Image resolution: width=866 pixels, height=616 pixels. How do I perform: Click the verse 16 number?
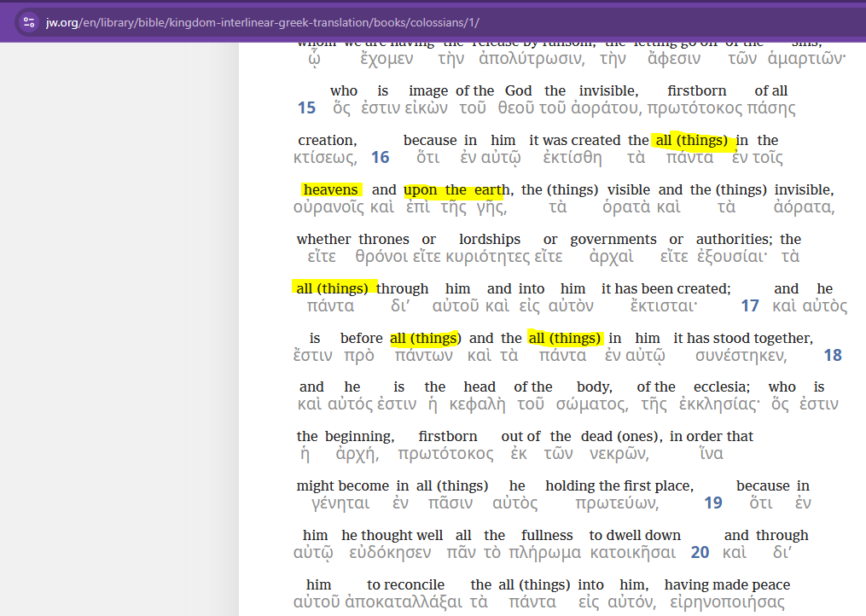coord(381,158)
